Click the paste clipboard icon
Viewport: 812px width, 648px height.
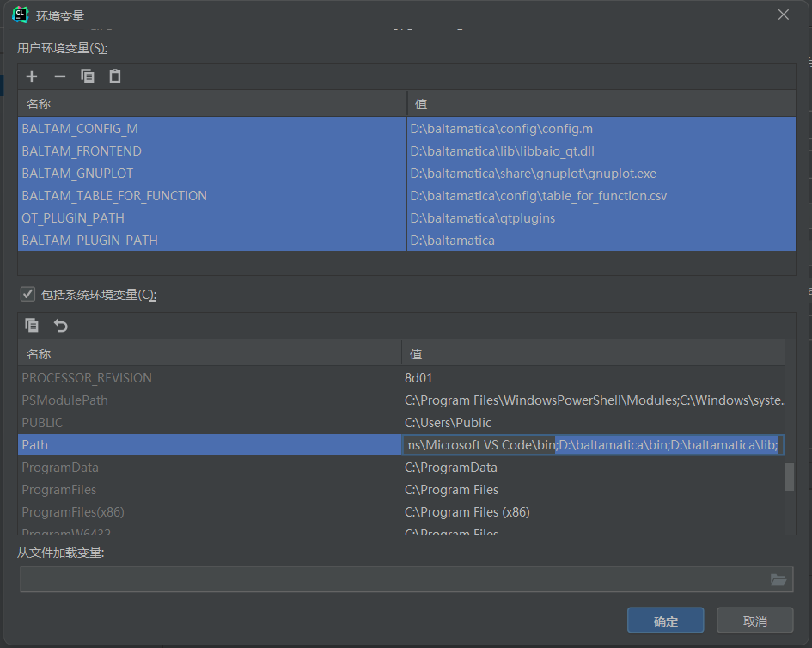coord(114,76)
